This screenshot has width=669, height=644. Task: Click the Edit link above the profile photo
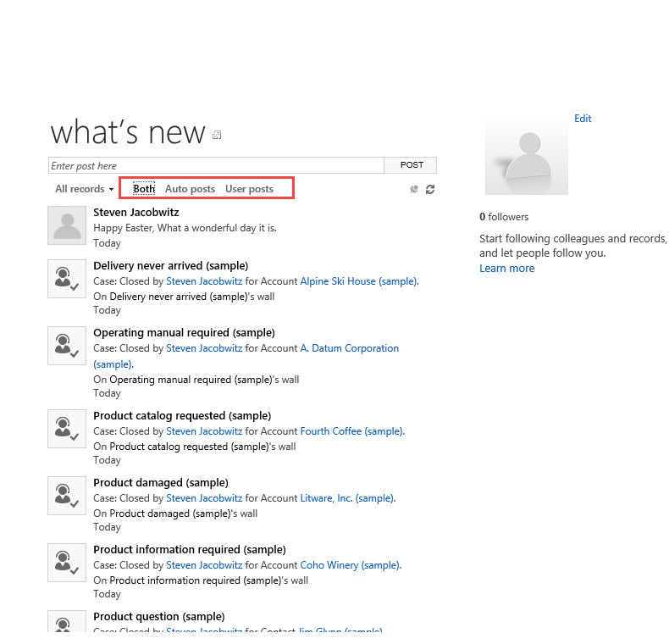(583, 119)
